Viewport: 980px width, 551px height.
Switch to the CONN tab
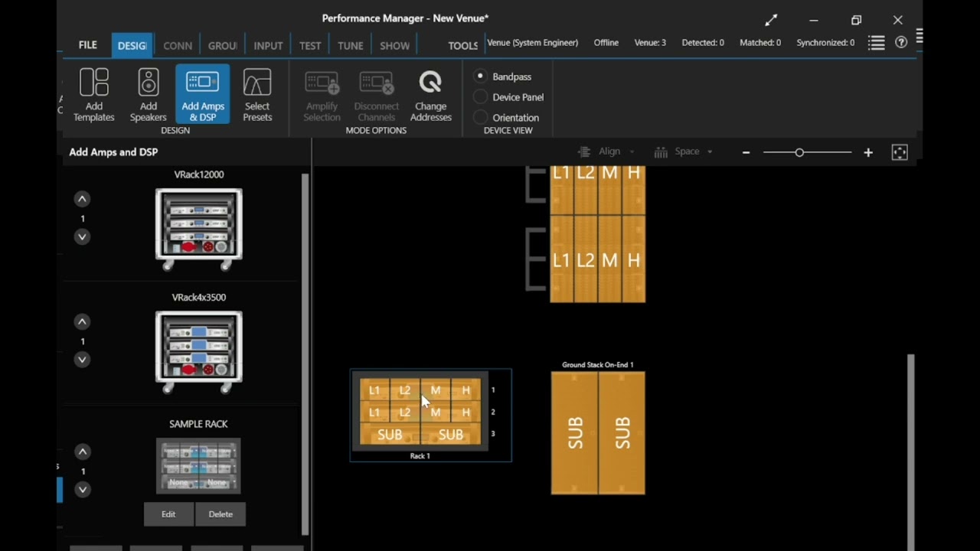point(178,46)
